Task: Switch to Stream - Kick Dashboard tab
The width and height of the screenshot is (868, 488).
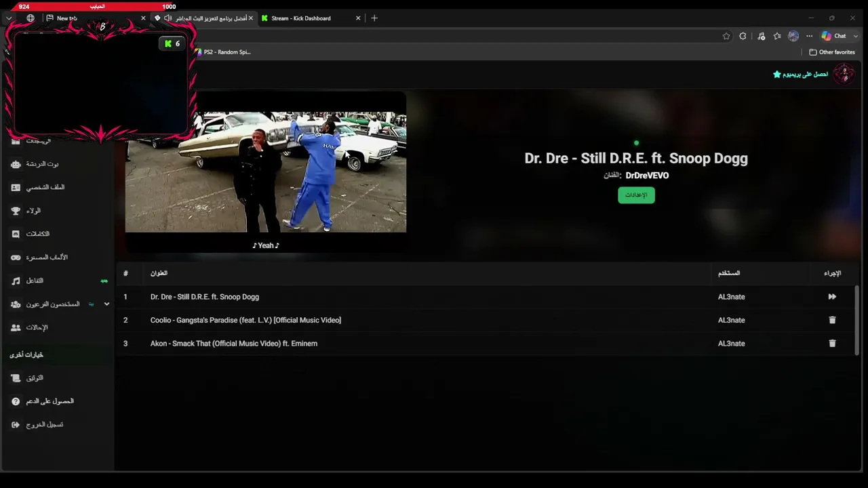Action: (311, 18)
